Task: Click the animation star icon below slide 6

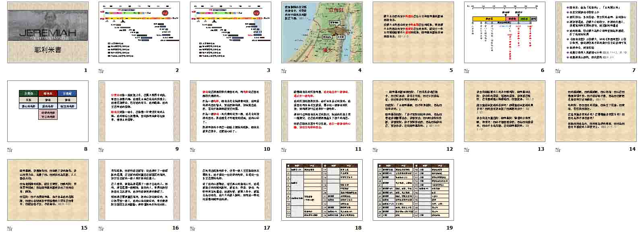Action: click(x=466, y=71)
